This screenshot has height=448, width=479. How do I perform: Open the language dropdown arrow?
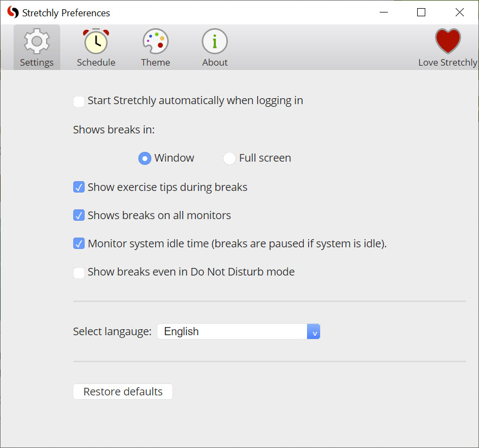pyautogui.click(x=314, y=331)
